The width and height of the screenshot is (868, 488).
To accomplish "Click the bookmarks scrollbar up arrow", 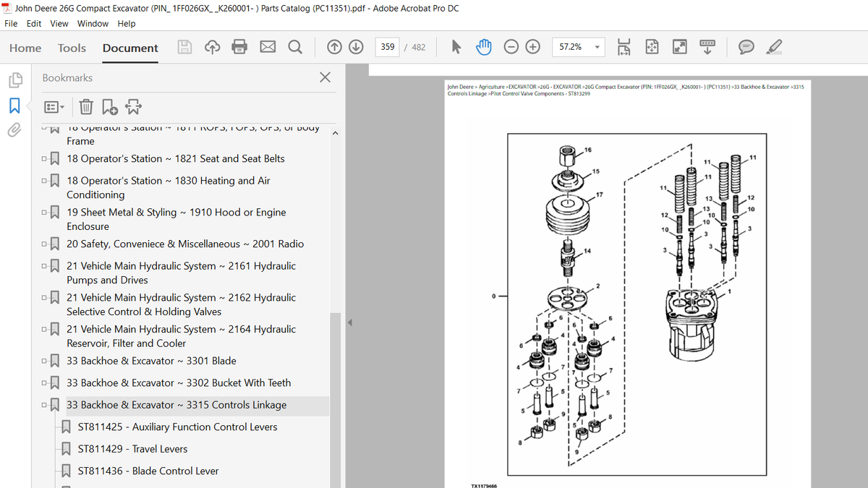I will coord(335,134).
